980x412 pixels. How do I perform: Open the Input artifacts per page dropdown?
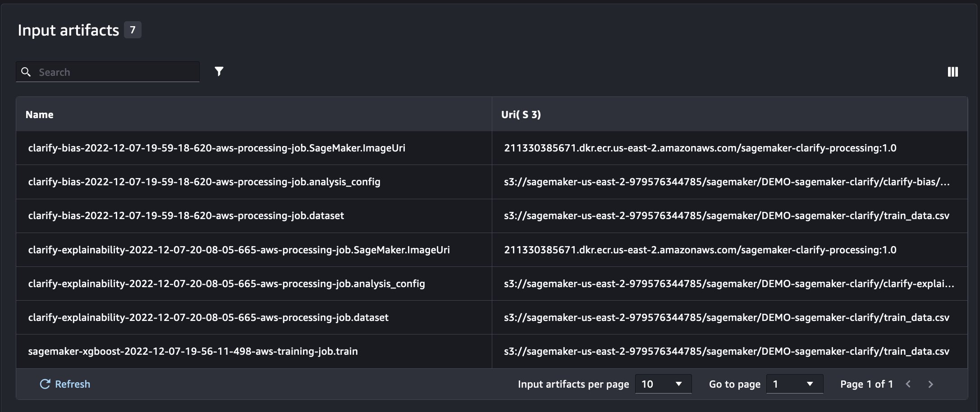pos(663,384)
